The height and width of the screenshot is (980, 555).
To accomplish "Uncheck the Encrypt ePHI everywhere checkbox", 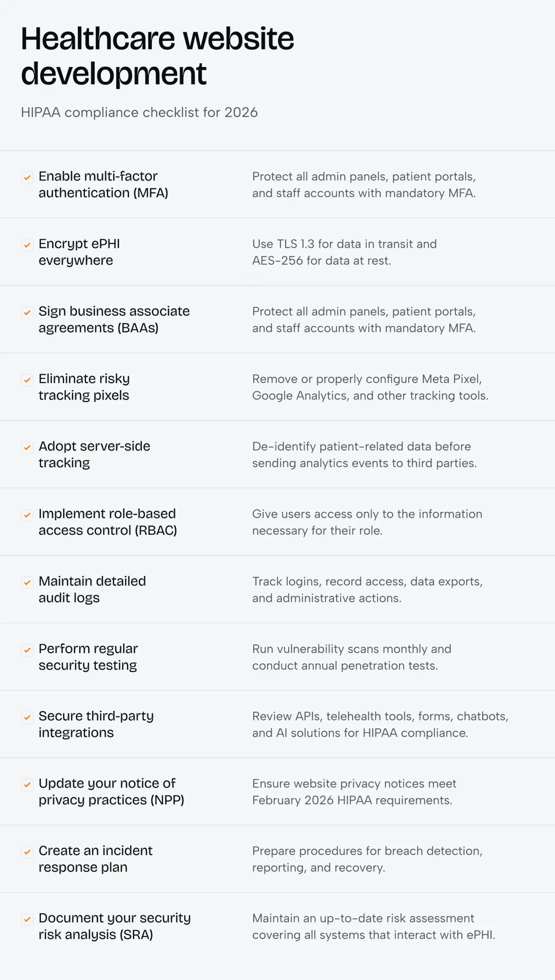I will (27, 245).
